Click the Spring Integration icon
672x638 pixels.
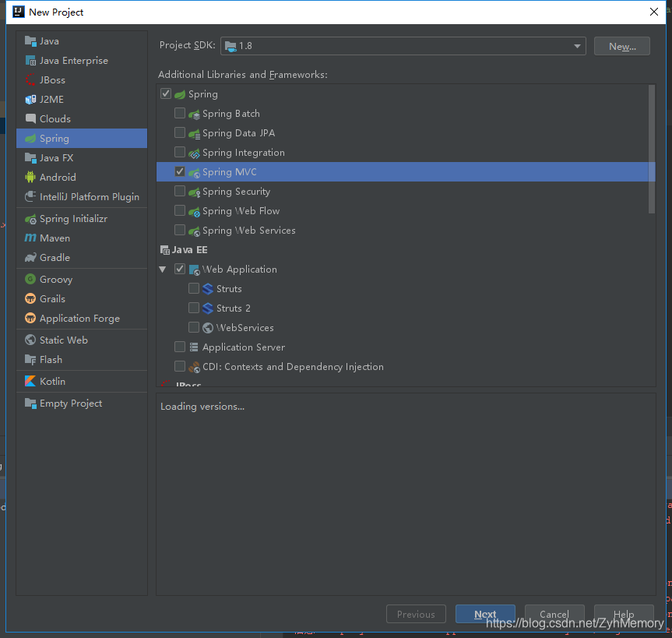(194, 153)
